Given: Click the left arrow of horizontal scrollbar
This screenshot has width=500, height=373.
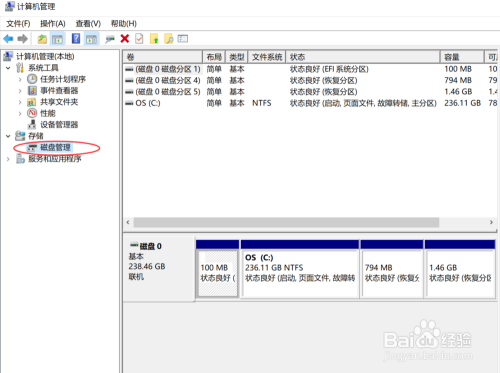Looking at the screenshot, I should pyautogui.click(x=128, y=222).
